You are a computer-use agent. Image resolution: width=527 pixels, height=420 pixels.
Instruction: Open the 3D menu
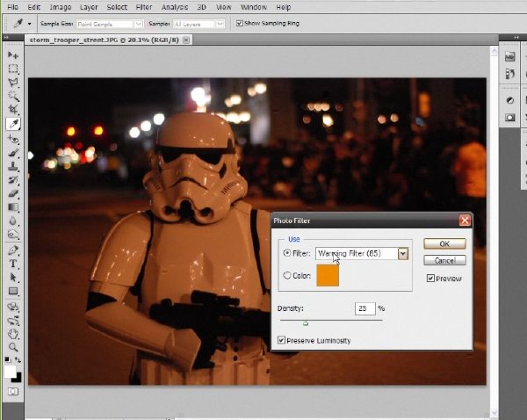(201, 7)
